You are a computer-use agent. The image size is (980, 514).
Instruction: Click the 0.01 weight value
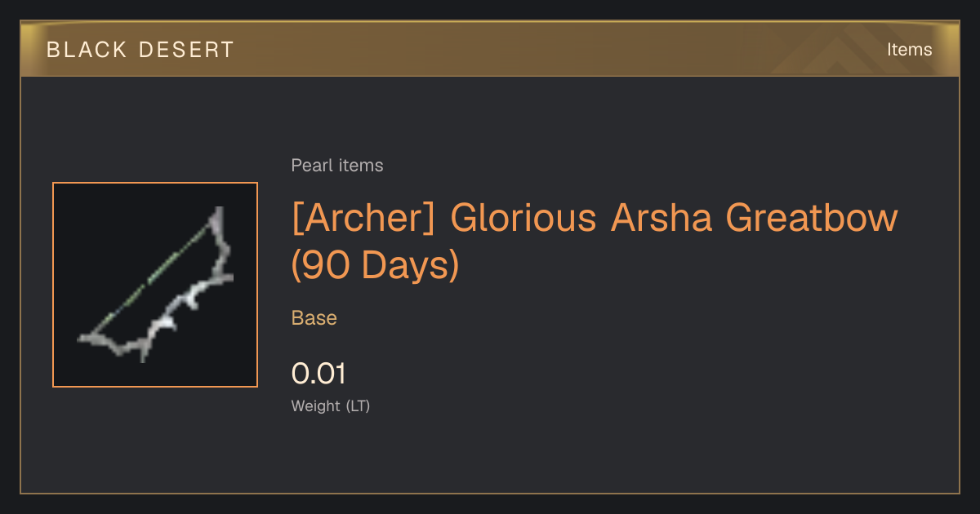tap(319, 374)
